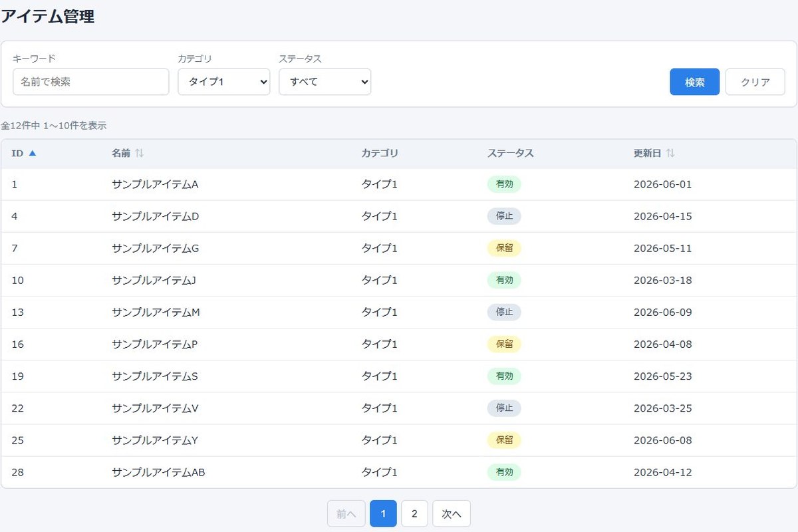
Task: Click the 停止 badge for サンプルアイテムV
Action: click(504, 408)
